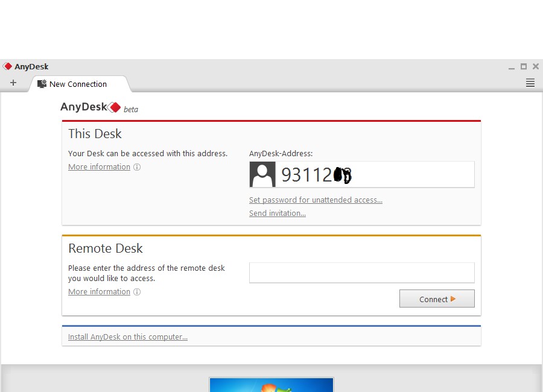Open More information under This Desk

point(99,167)
